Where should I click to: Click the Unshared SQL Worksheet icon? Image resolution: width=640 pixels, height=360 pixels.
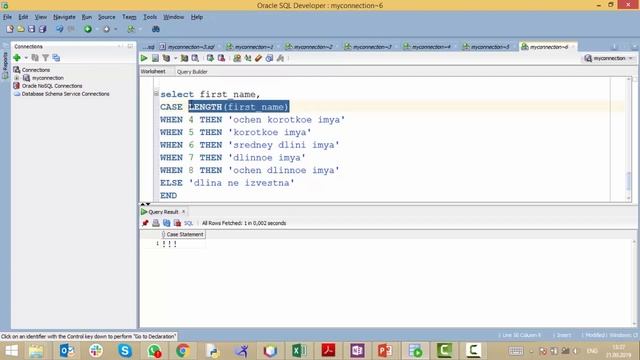[237, 58]
